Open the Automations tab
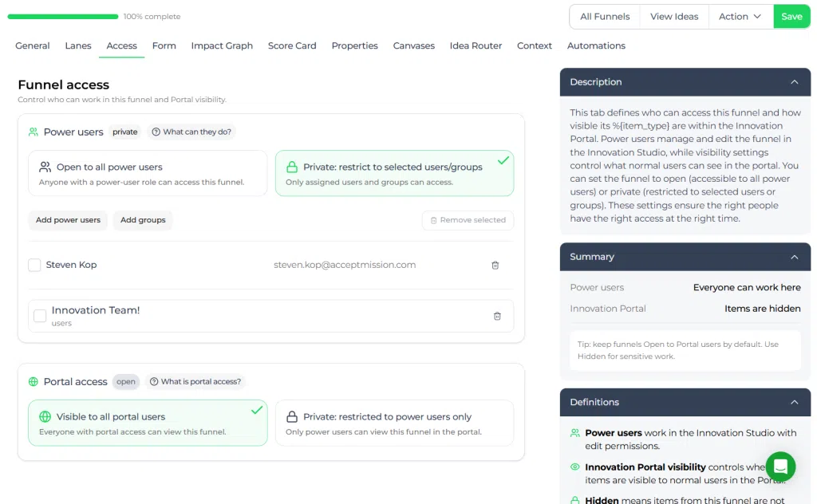Viewport: 817px width, 504px height. (596, 45)
